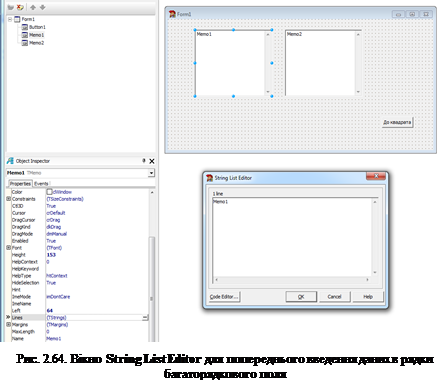
Task: Click the ellipsis button on Lines property
Action: click(x=145, y=318)
